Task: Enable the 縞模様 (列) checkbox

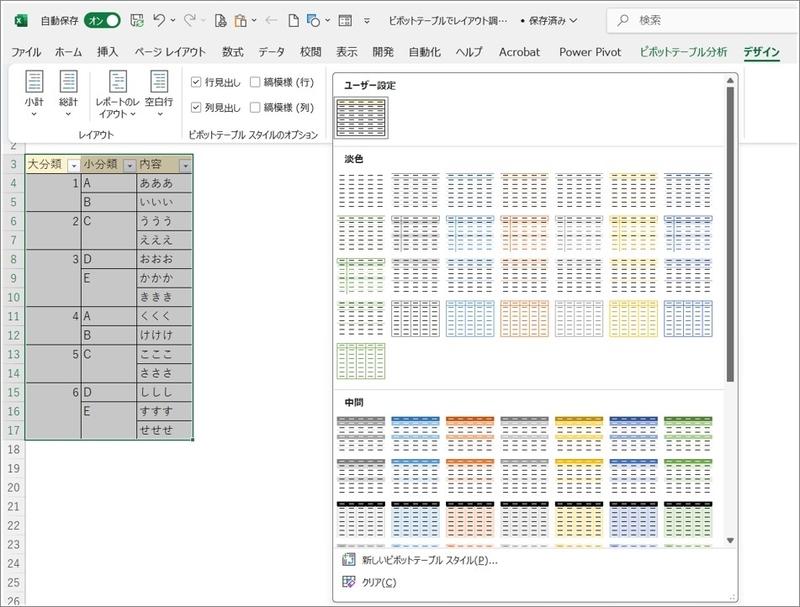Action: [x=255, y=107]
